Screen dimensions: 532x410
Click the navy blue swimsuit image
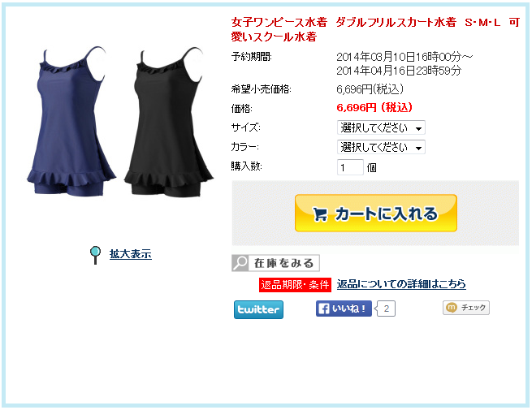click(71, 122)
